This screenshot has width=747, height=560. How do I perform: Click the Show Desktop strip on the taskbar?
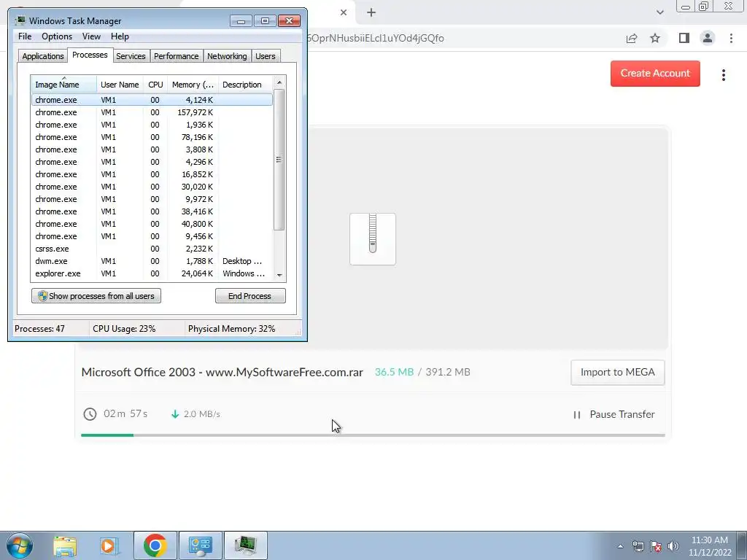(742, 545)
